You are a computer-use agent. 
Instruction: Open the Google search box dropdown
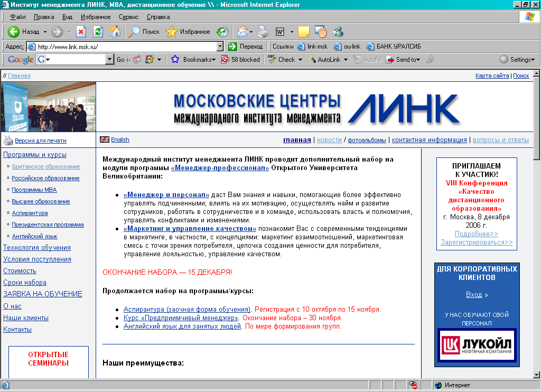(109, 59)
